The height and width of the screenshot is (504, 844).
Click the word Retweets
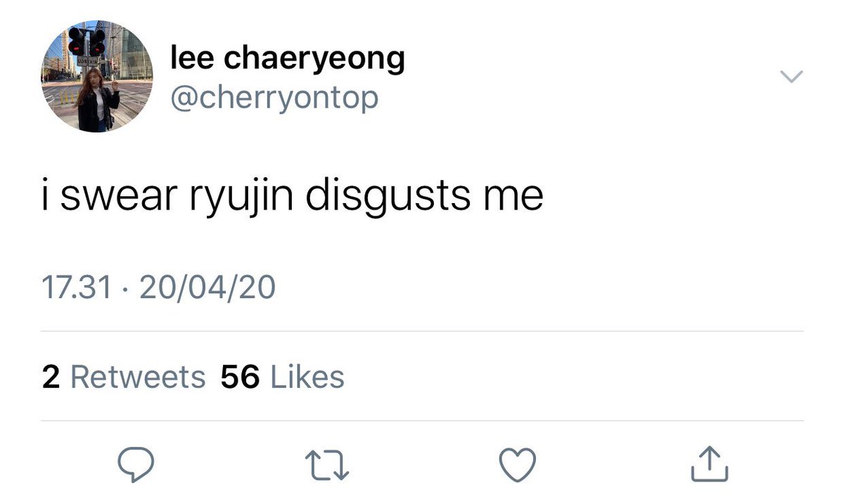(x=138, y=377)
